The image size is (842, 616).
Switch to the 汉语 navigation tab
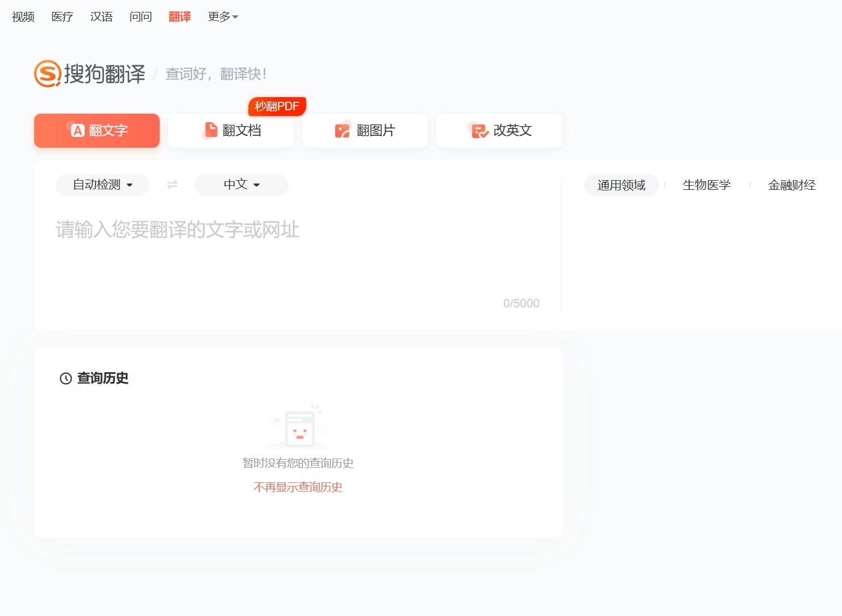(101, 16)
